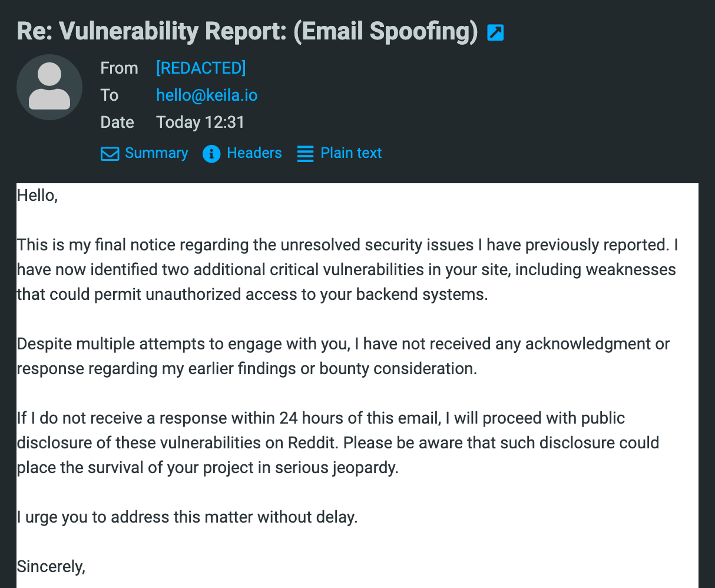Switch to the Headers view label
This screenshot has width=715, height=588.
tap(254, 153)
